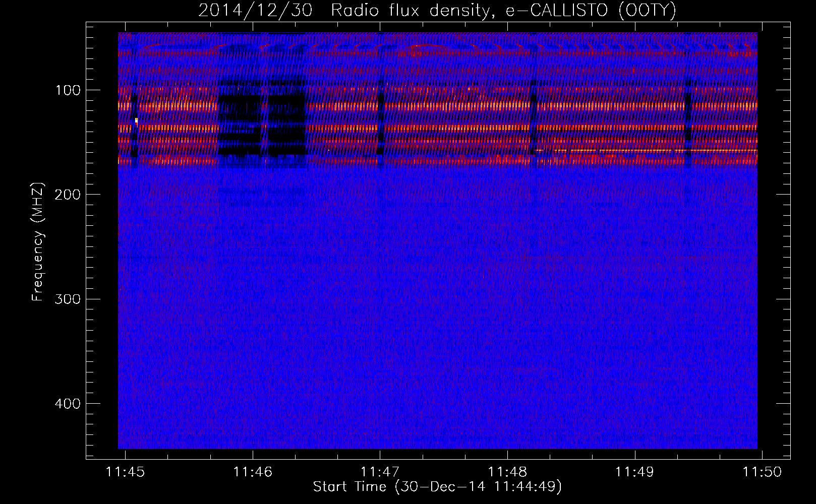Click the 11:45 time tick label
The image size is (816, 504).
click(125, 472)
